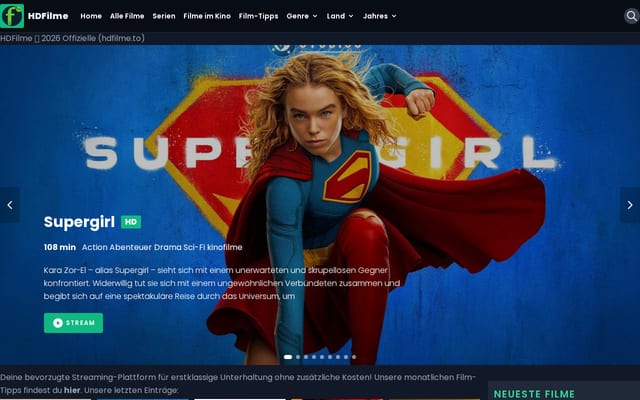
Task: Expand the Land dropdown
Action: click(340, 16)
